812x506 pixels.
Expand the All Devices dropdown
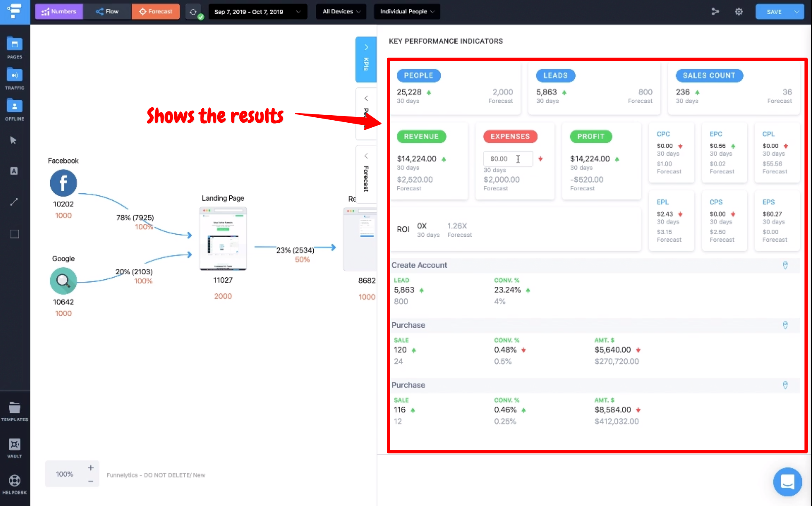coord(341,12)
